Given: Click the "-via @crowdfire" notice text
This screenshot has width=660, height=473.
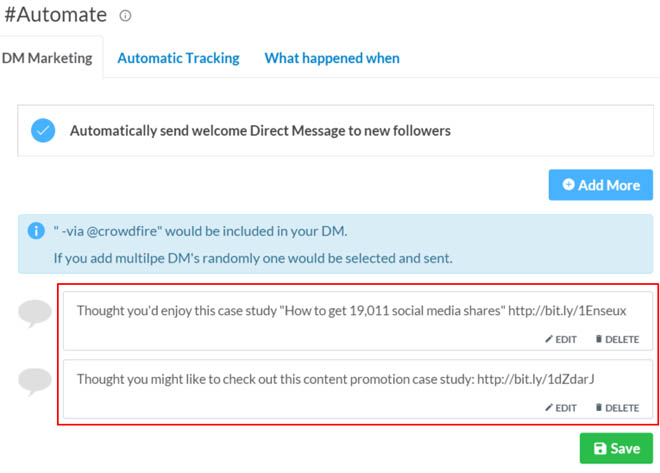Looking at the screenshot, I should tap(200, 231).
